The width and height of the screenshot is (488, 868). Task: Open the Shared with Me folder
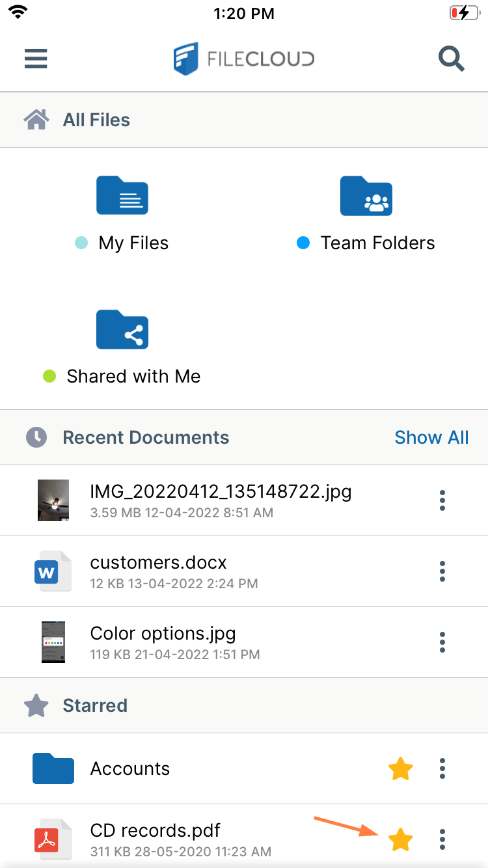point(122,329)
